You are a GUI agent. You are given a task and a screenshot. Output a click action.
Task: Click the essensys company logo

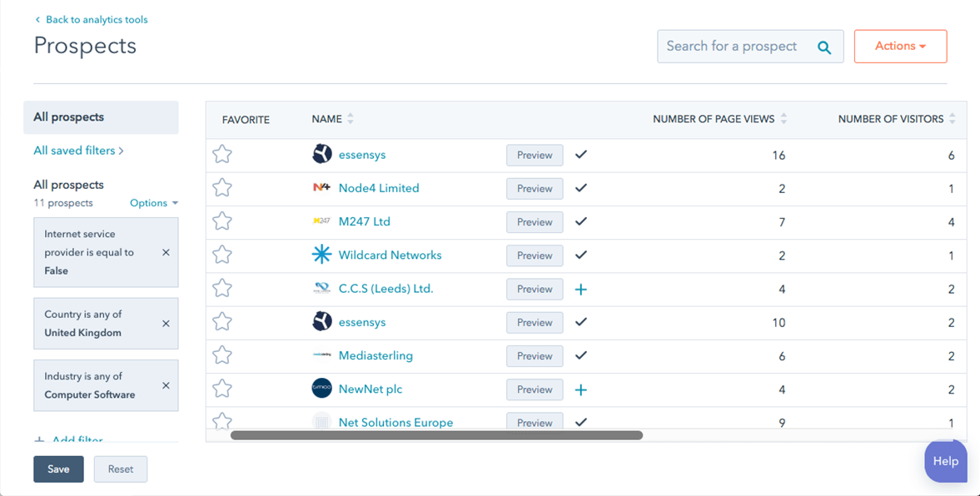(323, 154)
